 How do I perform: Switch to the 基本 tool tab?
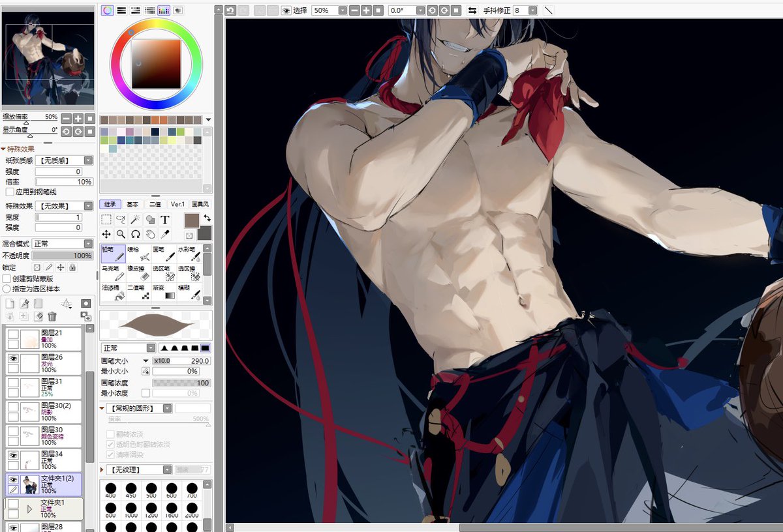132,204
